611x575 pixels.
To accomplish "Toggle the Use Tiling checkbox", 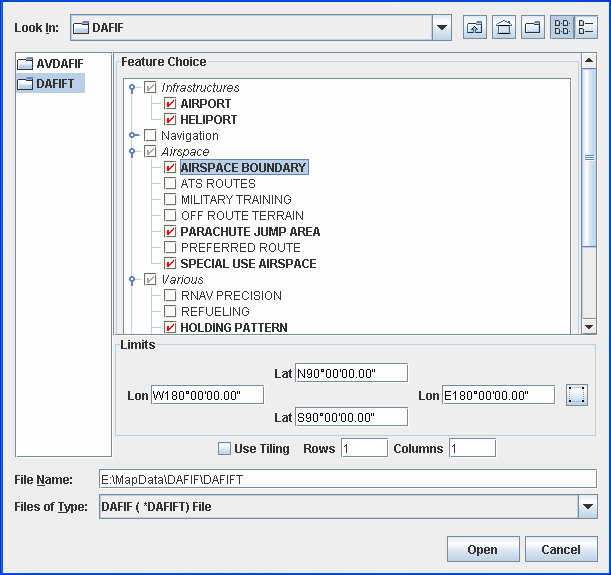I will (x=224, y=448).
